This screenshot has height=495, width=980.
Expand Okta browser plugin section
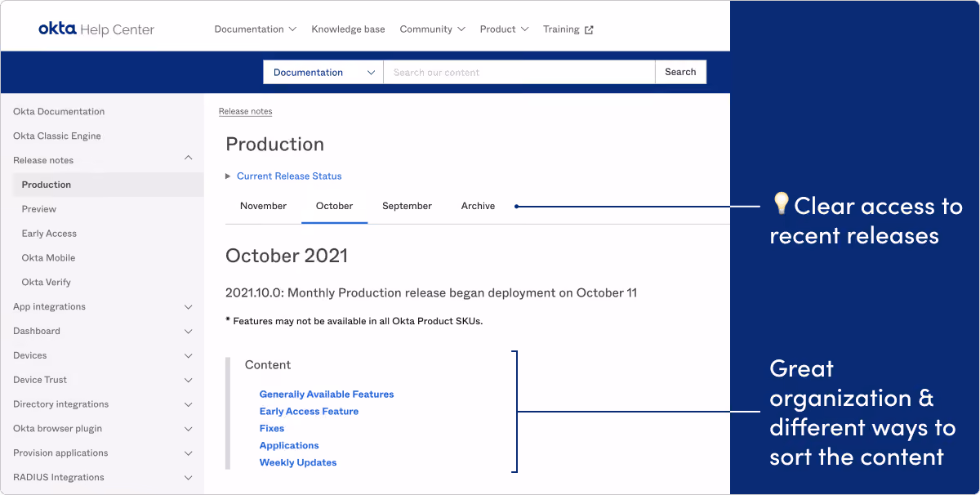[189, 429]
